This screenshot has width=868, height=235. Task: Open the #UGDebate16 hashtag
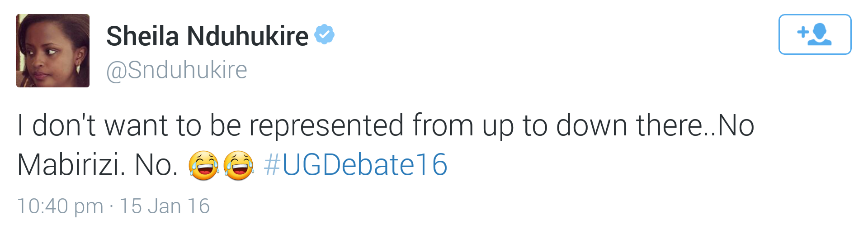pyautogui.click(x=355, y=165)
